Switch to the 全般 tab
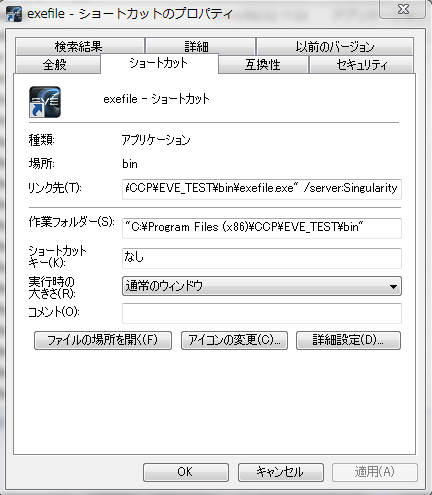 (57, 65)
